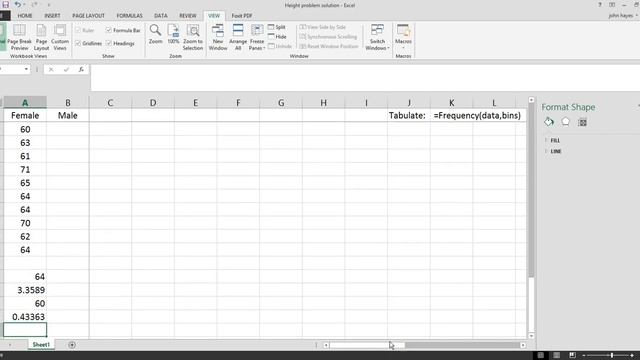
Task: Click the status bar zoom slider handle
Action: pos(612,356)
